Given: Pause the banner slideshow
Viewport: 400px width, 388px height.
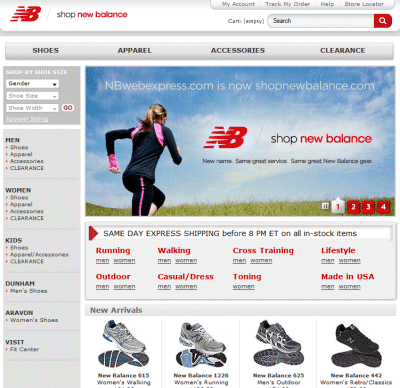Looking at the screenshot, I should [x=325, y=206].
